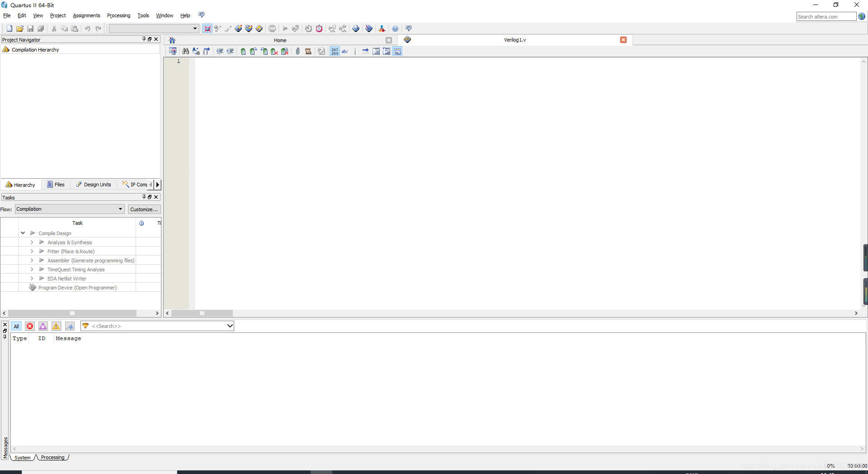Decrease indent of selected lines

(230, 51)
